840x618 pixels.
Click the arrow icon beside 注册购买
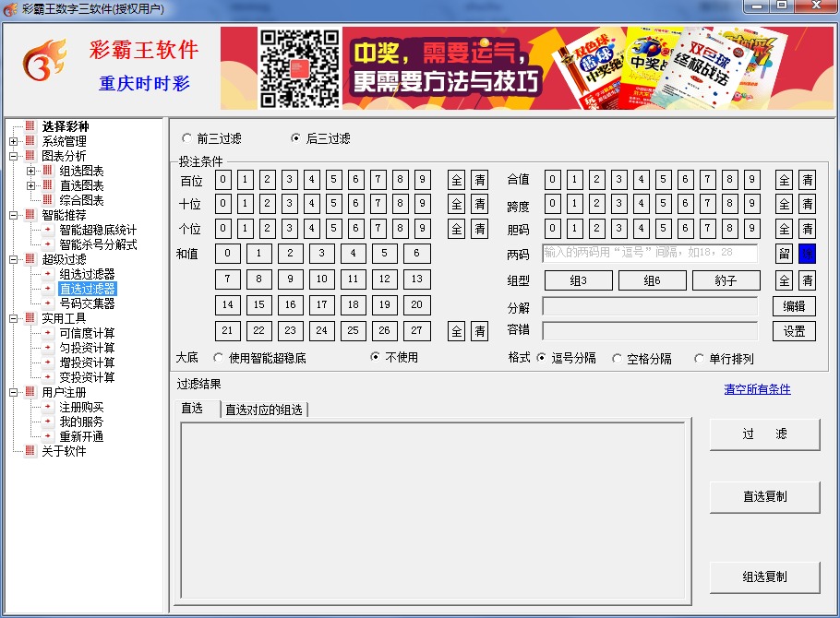click(x=48, y=407)
